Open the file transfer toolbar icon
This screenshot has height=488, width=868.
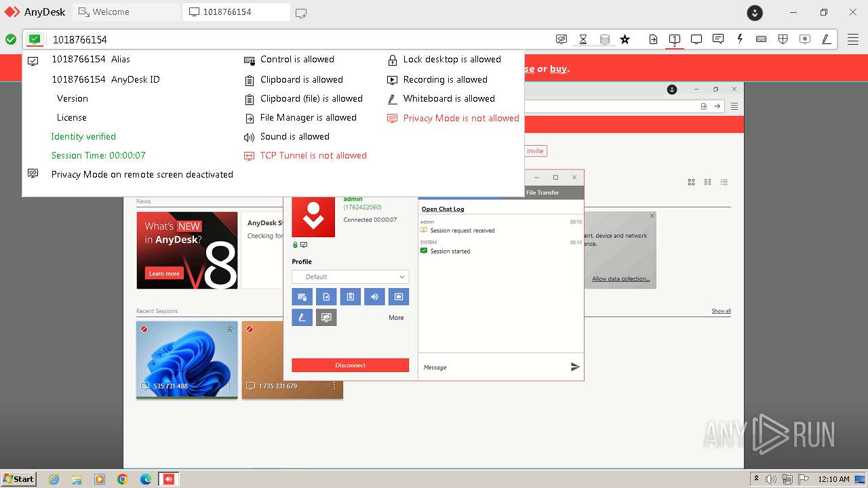pyautogui.click(x=653, y=39)
